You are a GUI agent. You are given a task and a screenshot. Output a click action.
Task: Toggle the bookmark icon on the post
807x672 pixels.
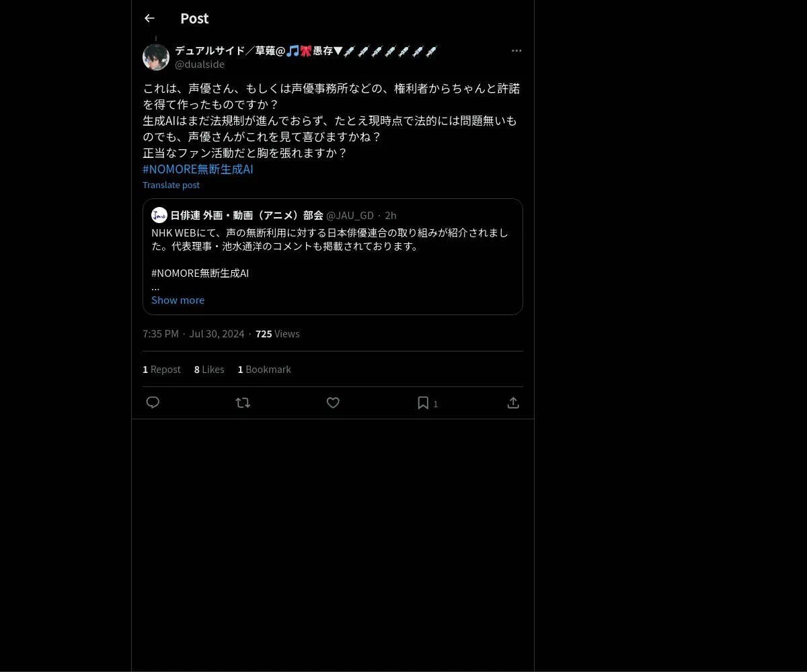click(x=423, y=403)
